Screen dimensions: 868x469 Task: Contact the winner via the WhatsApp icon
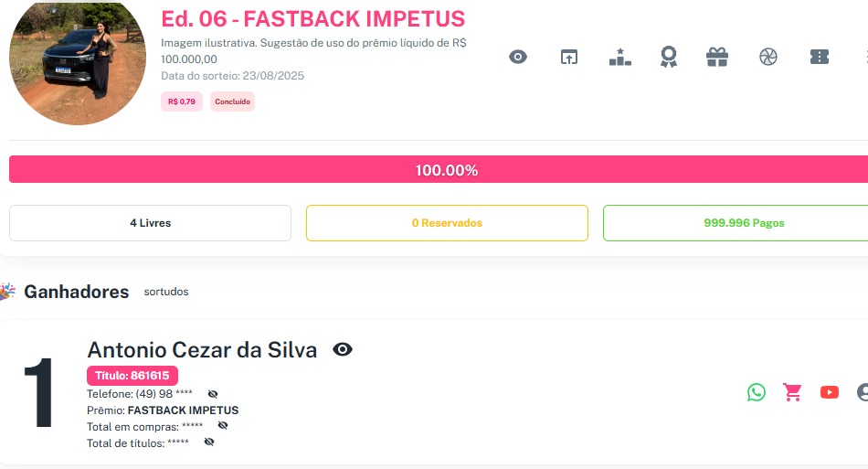(x=757, y=392)
